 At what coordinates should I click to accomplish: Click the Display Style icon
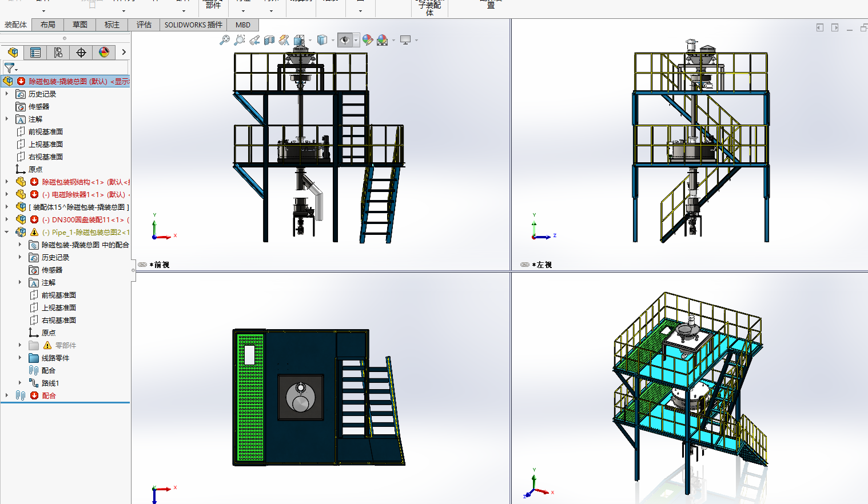[322, 40]
